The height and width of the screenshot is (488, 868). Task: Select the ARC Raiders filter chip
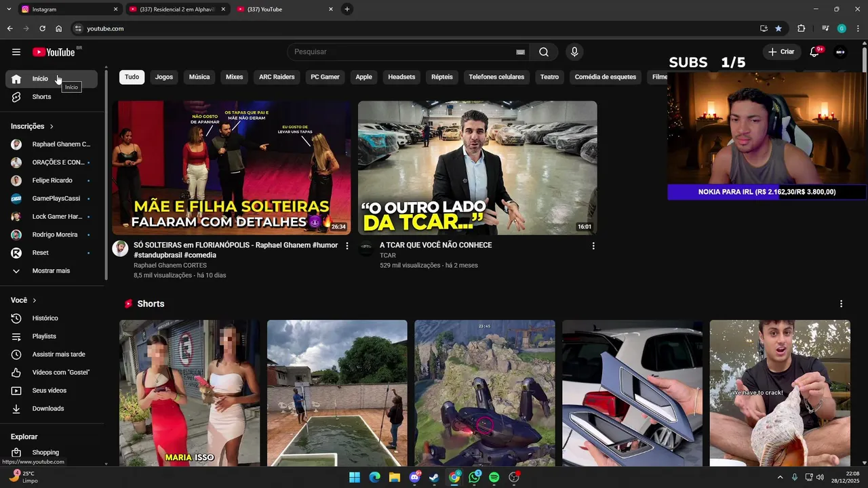coord(277,77)
